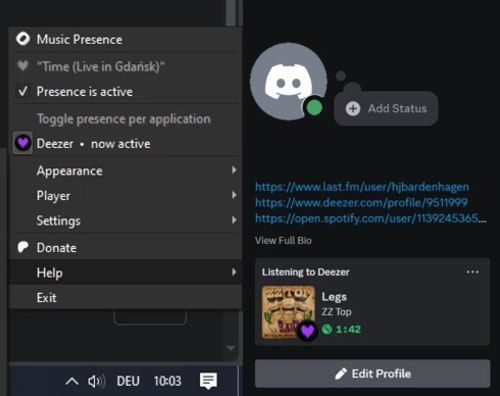Image resolution: width=500 pixels, height=396 pixels.
Task: Click the "Deezer • now active" label
Action: 93,144
